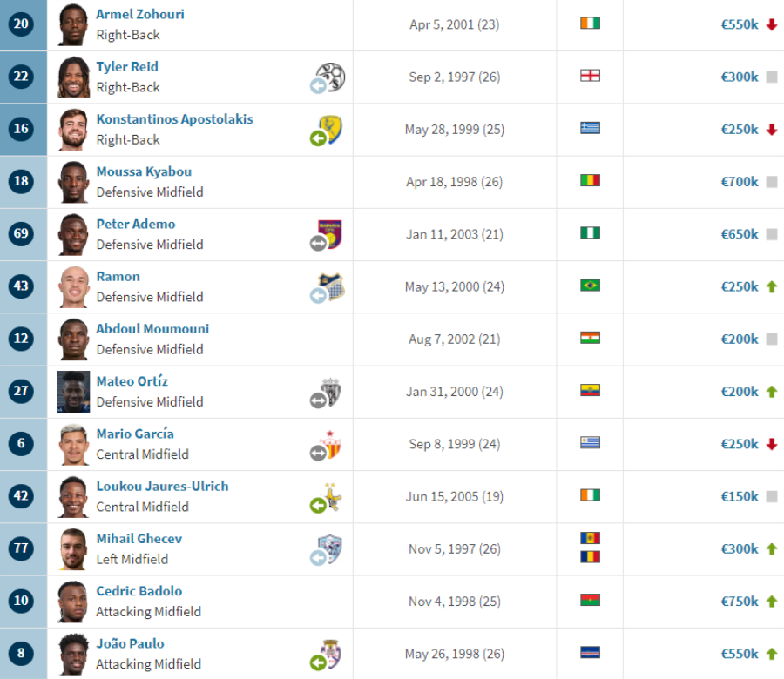
Task: Open Armel Zohouri's player profile
Action: point(140,14)
